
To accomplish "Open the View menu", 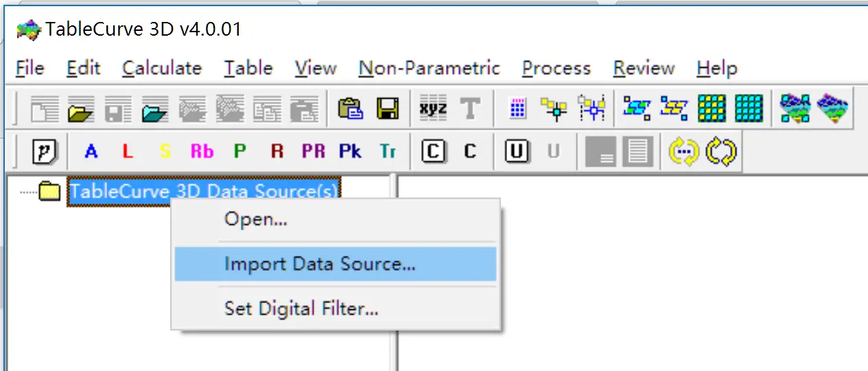I will 316,69.
